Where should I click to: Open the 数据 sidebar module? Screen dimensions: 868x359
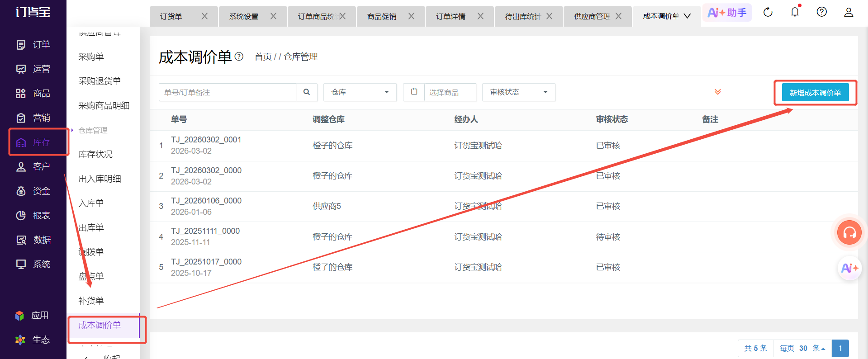pyautogui.click(x=33, y=240)
